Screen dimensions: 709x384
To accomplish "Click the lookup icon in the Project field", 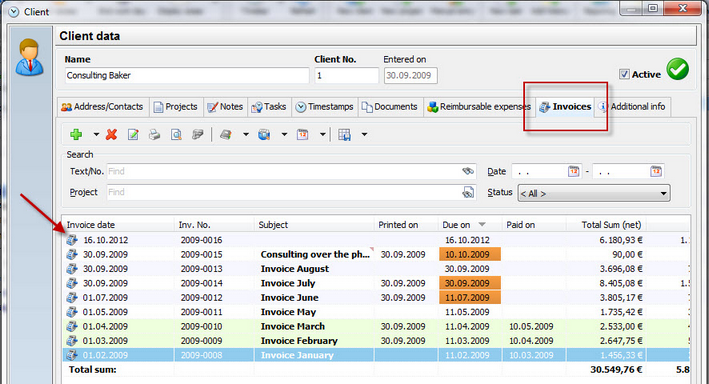I will point(468,193).
